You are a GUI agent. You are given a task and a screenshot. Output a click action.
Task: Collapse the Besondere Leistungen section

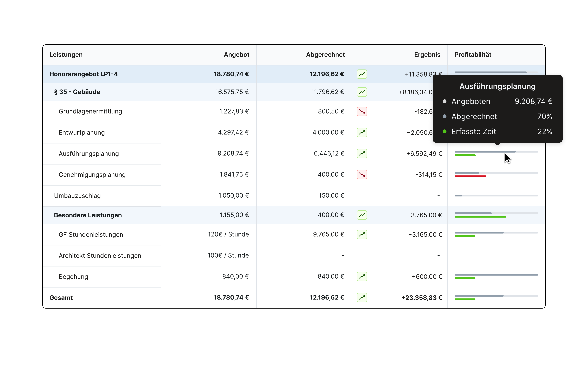point(88,215)
